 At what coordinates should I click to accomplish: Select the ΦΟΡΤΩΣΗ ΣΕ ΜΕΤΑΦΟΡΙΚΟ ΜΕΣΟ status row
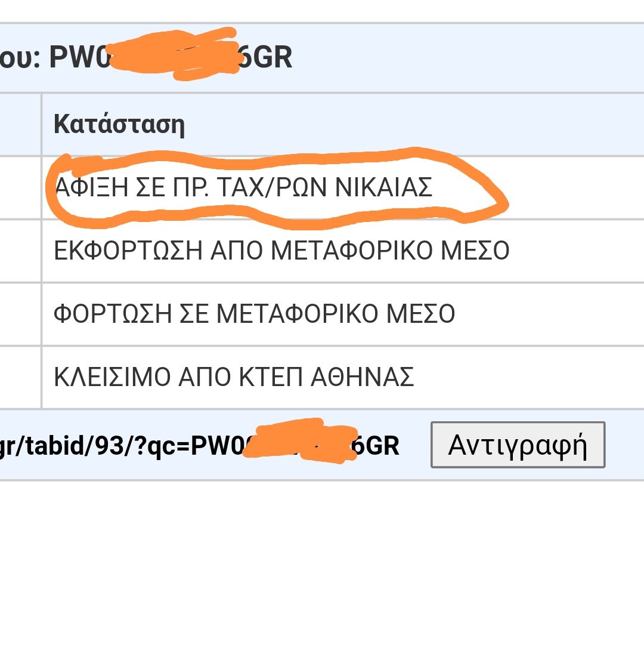[343, 314]
